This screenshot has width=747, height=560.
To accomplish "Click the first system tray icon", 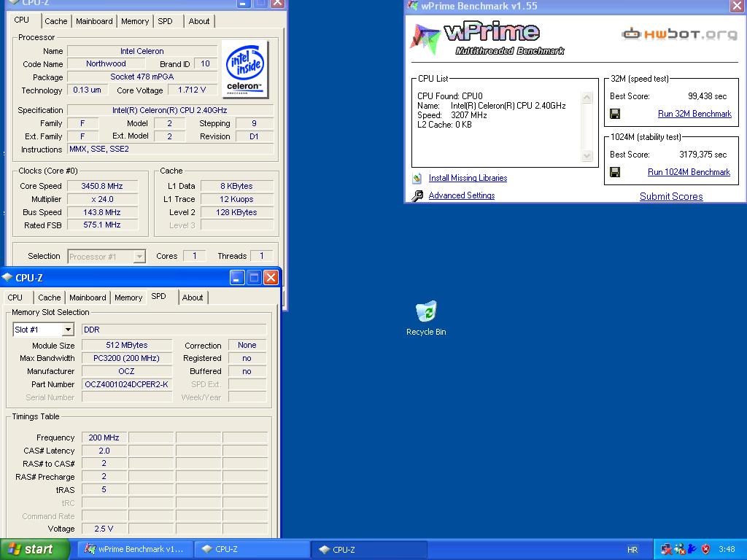I will pyautogui.click(x=667, y=549).
